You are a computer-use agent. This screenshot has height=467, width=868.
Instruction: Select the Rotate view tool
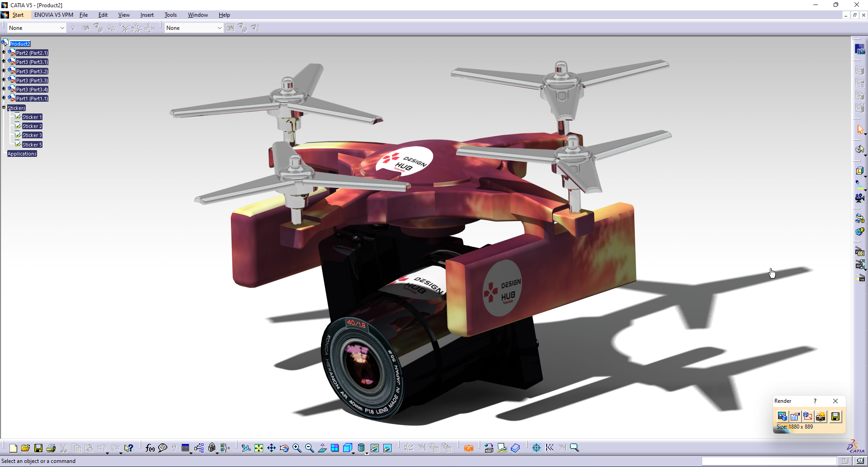coord(284,448)
